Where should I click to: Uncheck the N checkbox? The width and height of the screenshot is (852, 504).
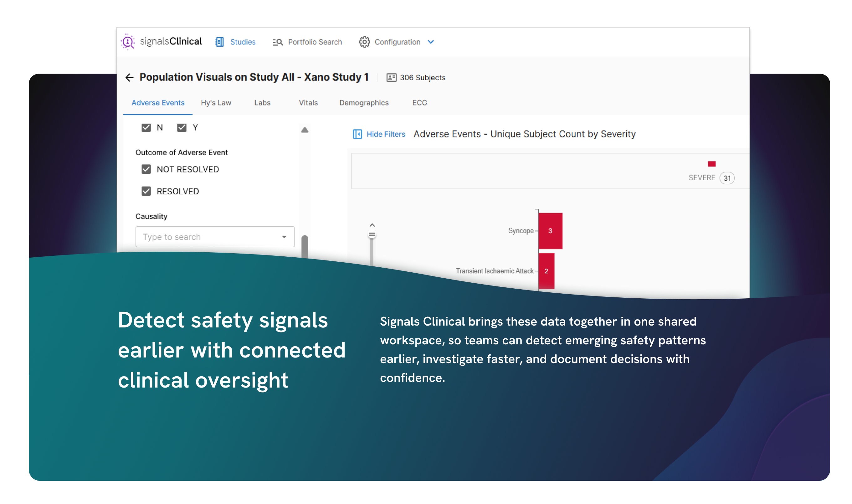click(x=146, y=128)
